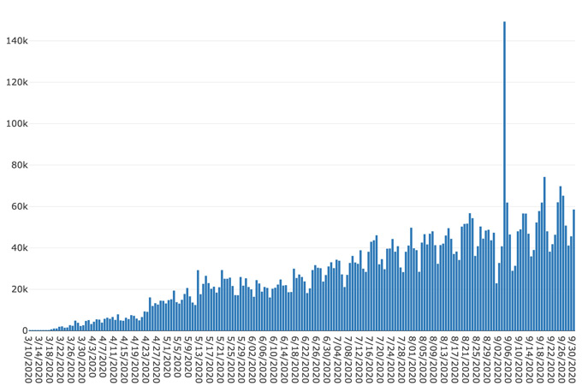Click the 5/17/2020 date label
The width and height of the screenshot is (582, 392).
[210, 359]
